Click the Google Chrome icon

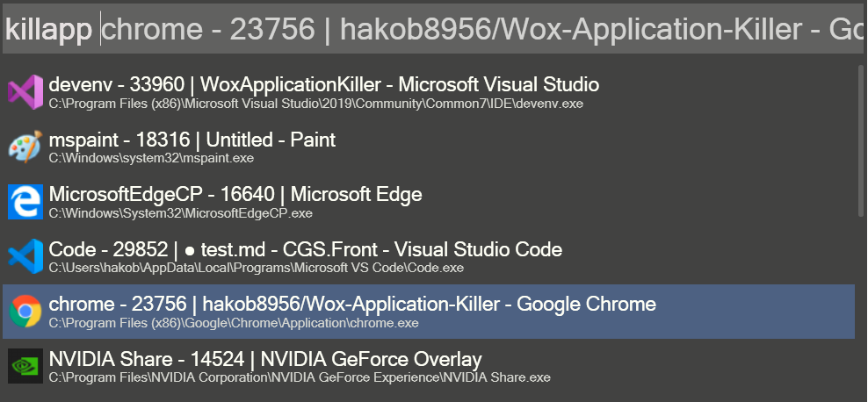[25, 311]
